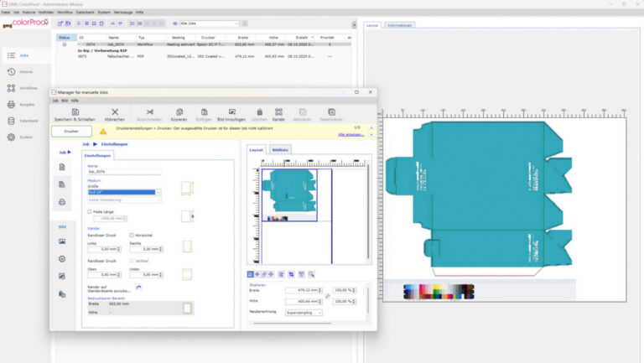Enable the Feste Länge checkbox
The width and height of the screenshot is (644, 363).
click(x=90, y=212)
